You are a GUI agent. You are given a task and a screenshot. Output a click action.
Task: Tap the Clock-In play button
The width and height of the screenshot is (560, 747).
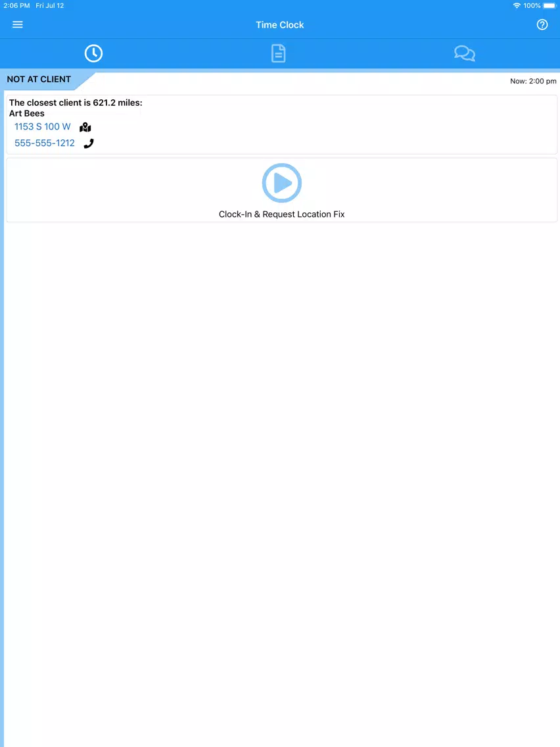tap(282, 183)
